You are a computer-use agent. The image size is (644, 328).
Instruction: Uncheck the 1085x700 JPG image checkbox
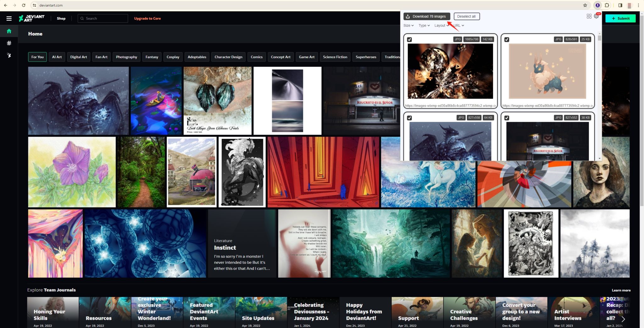(x=410, y=40)
